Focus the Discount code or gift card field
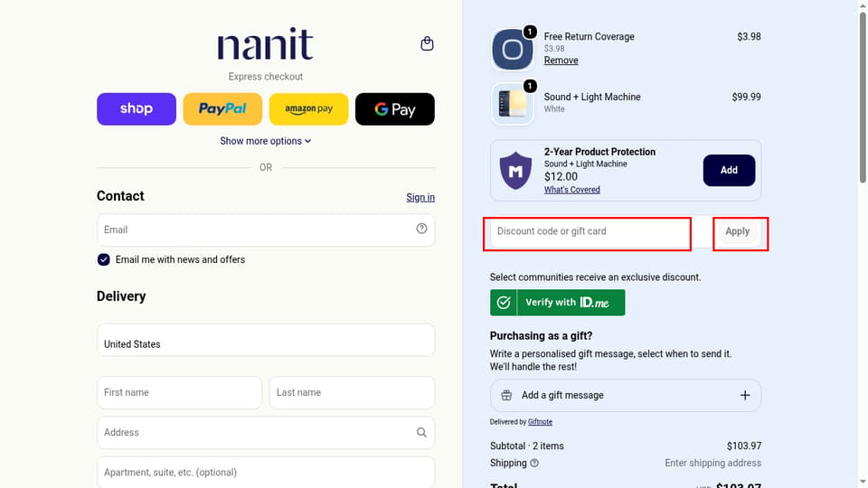 coord(590,231)
